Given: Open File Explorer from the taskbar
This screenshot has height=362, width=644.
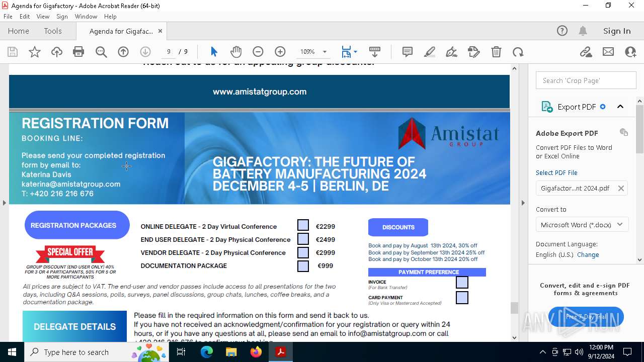Looking at the screenshot, I should [231, 352].
